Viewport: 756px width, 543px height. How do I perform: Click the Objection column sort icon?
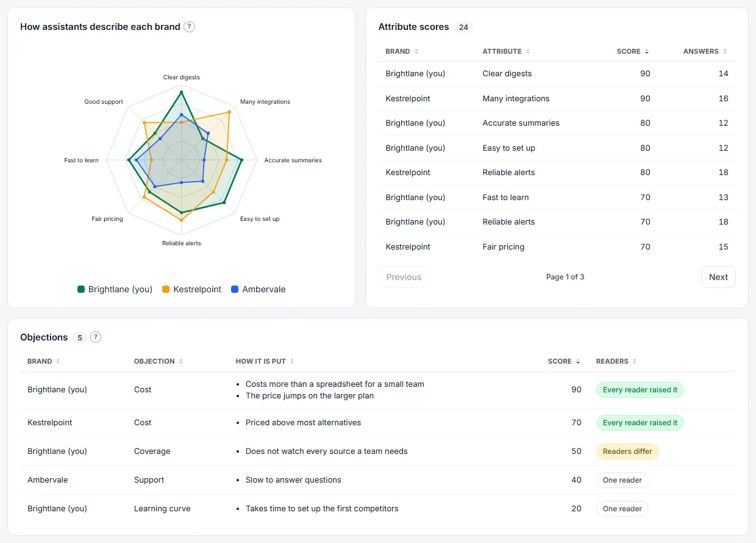coord(181,362)
